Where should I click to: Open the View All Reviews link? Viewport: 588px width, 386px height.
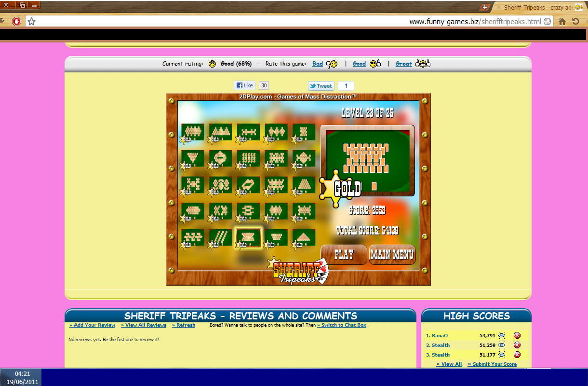[x=144, y=325]
